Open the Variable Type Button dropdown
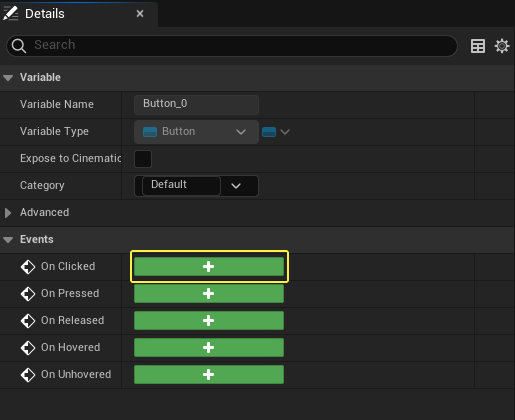Screen dimensions: 515x420 click(196, 132)
